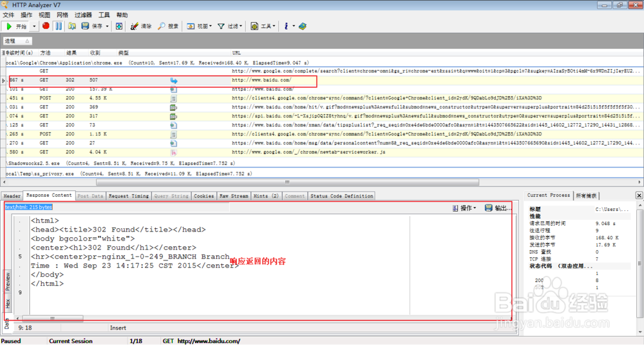Click the green 开始 (Start) capture button
The height and width of the screenshot is (345, 644).
coord(15,26)
